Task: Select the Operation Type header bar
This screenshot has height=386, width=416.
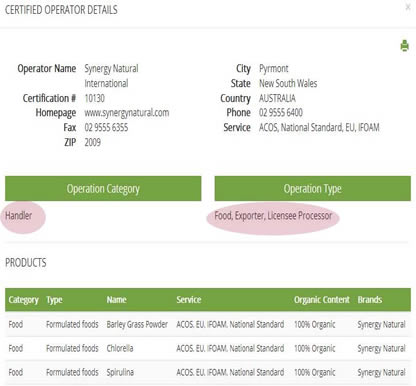Action: (313, 189)
